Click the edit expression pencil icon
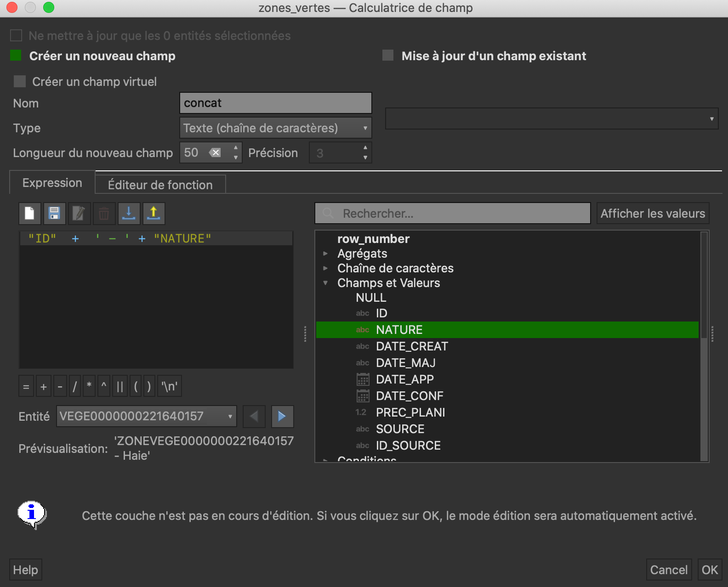Viewport: 728px width, 587px height. [79, 214]
